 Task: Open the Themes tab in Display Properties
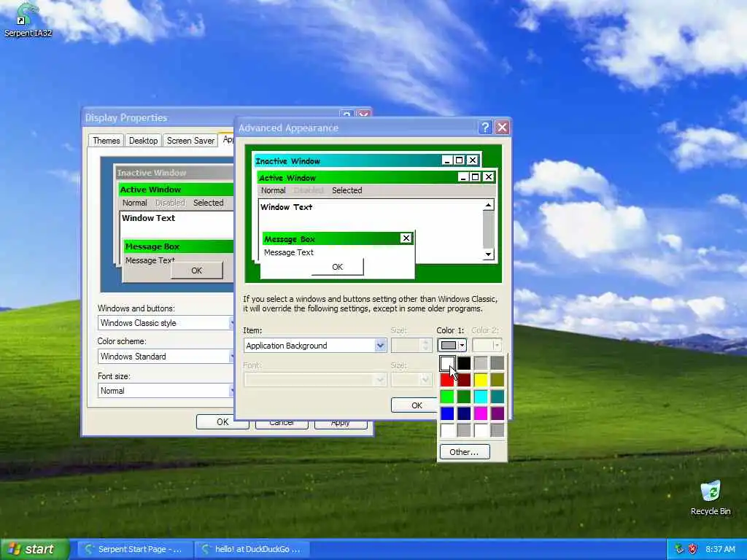107,141
